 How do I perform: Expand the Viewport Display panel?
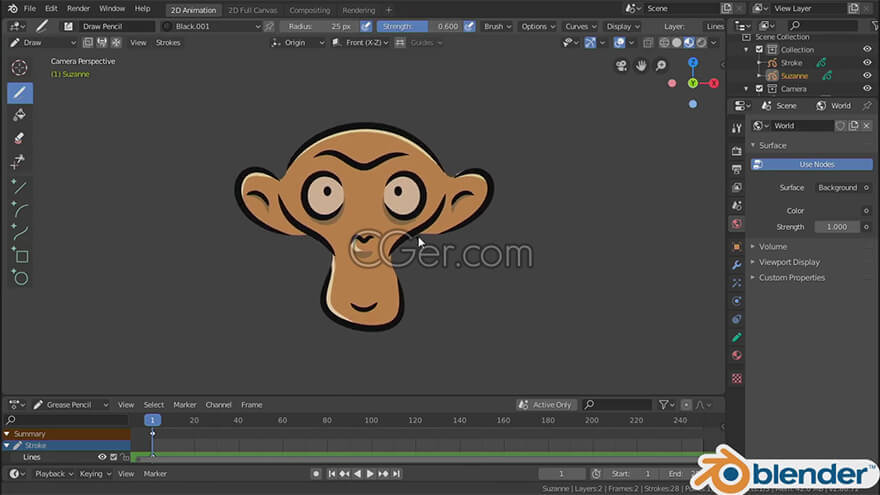click(789, 262)
